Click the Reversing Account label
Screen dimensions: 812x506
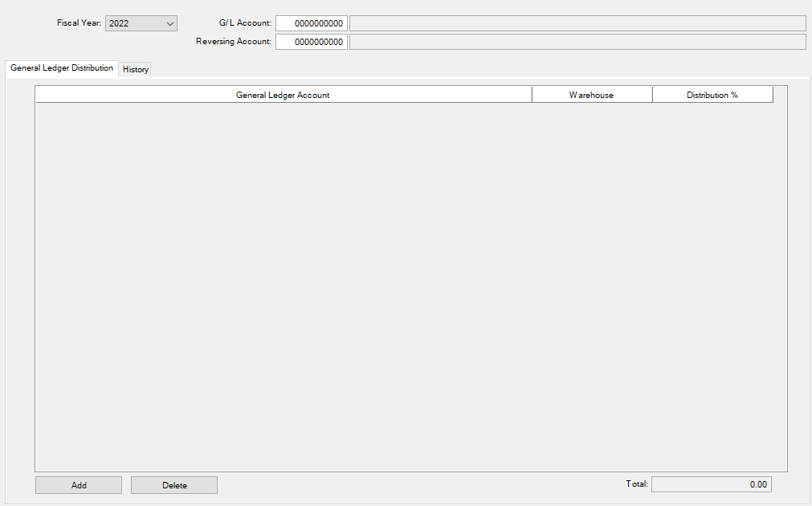(233, 41)
